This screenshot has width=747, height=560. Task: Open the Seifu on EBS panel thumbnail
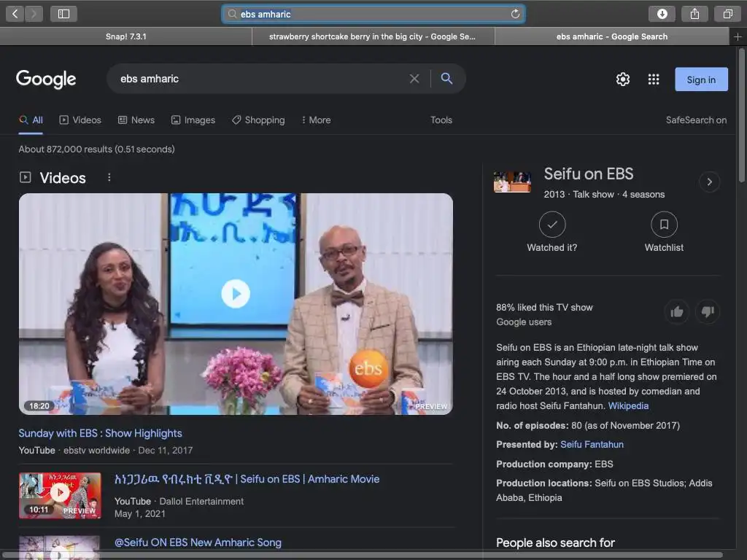(x=512, y=182)
